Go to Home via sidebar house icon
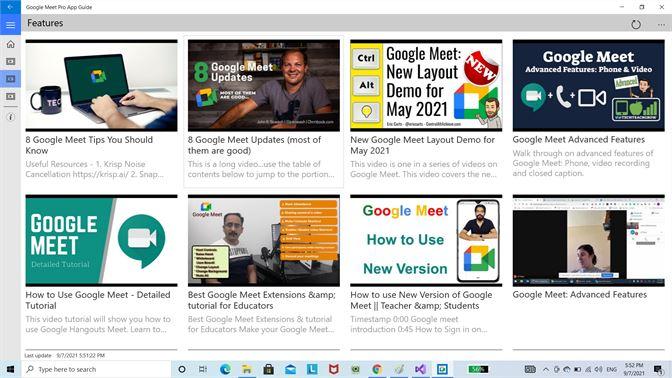This screenshot has width=672, height=378. [10, 44]
